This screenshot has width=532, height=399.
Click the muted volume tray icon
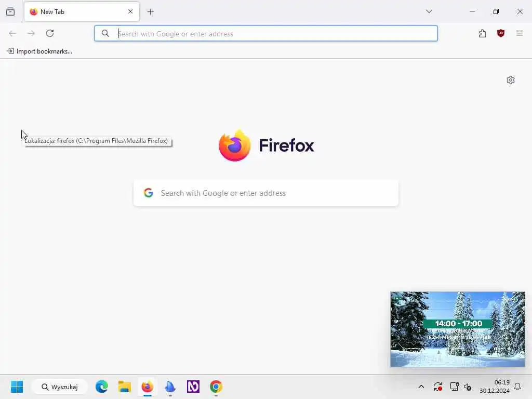468,387
